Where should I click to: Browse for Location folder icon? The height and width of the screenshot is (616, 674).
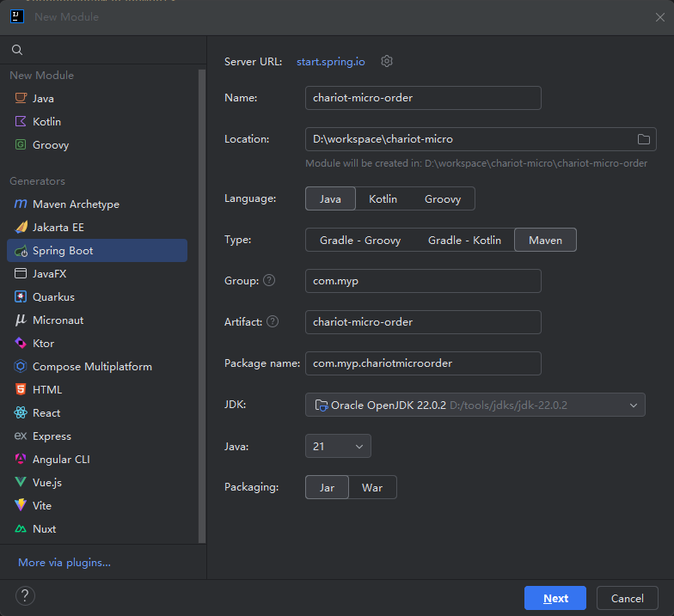click(x=643, y=139)
